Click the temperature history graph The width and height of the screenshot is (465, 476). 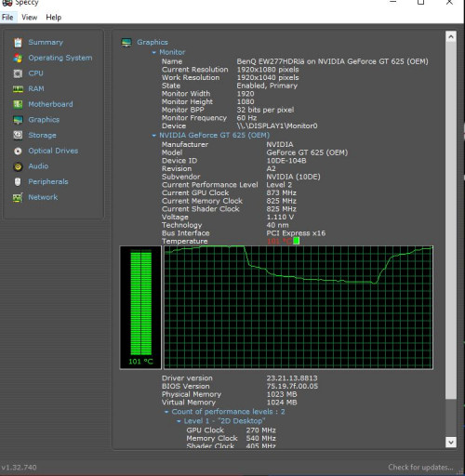299,307
